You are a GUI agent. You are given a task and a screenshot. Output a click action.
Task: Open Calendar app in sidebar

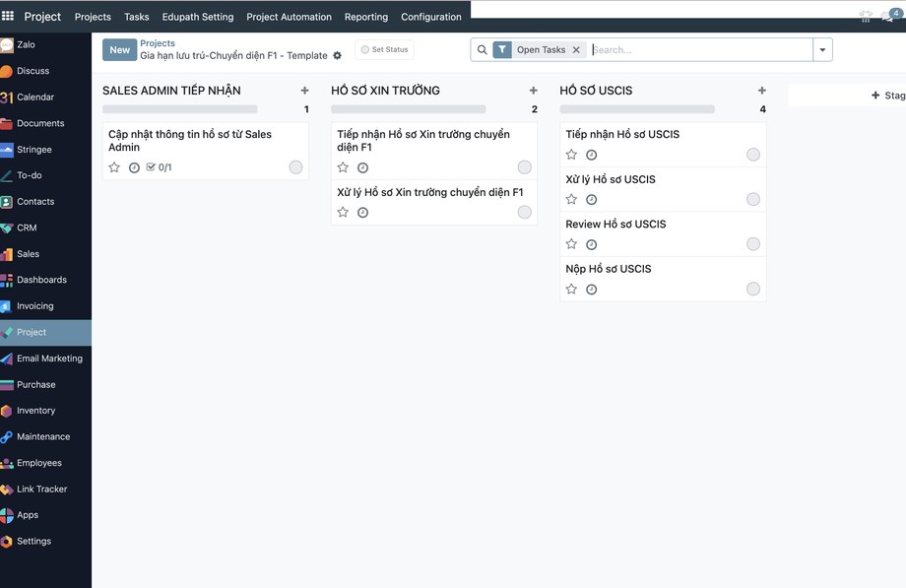click(x=45, y=98)
